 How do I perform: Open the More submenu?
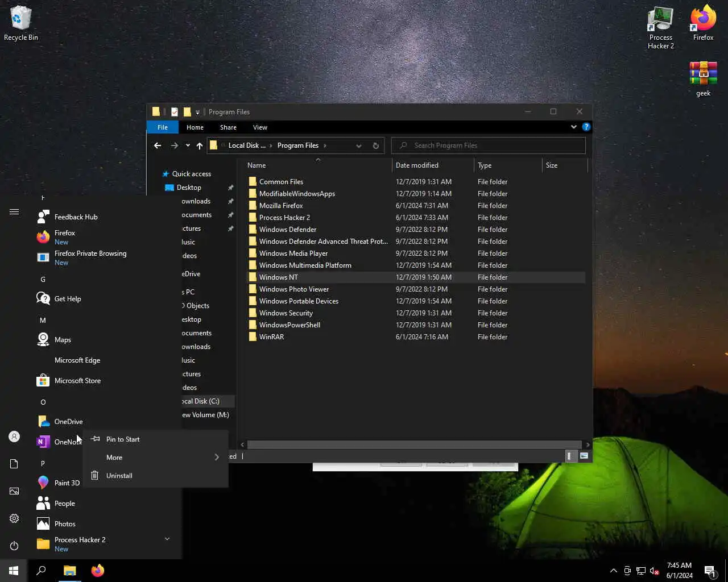tap(155, 458)
